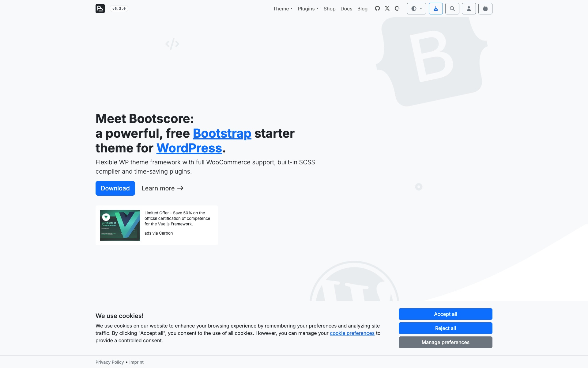588x368 pixels.
Task: Open the shopping bag cart icon
Action: (485, 9)
